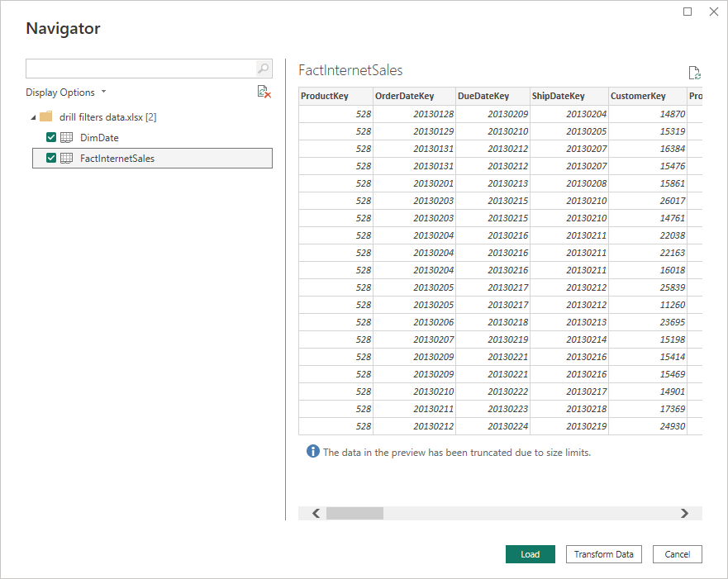728x579 pixels.
Task: Click the horizontal scrollbar right arrow
Action: click(684, 513)
